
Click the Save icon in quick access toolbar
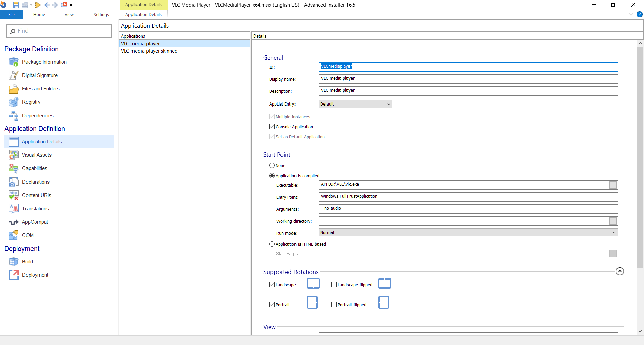click(16, 5)
